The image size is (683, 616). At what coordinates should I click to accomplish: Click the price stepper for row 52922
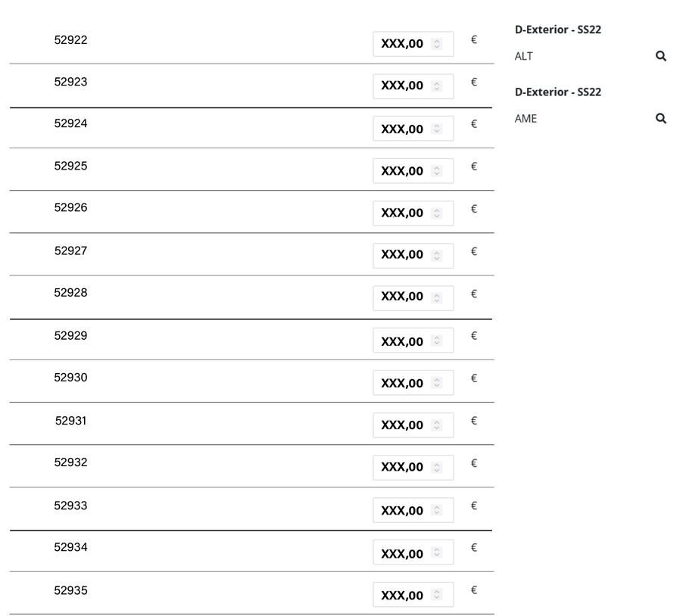click(x=437, y=45)
